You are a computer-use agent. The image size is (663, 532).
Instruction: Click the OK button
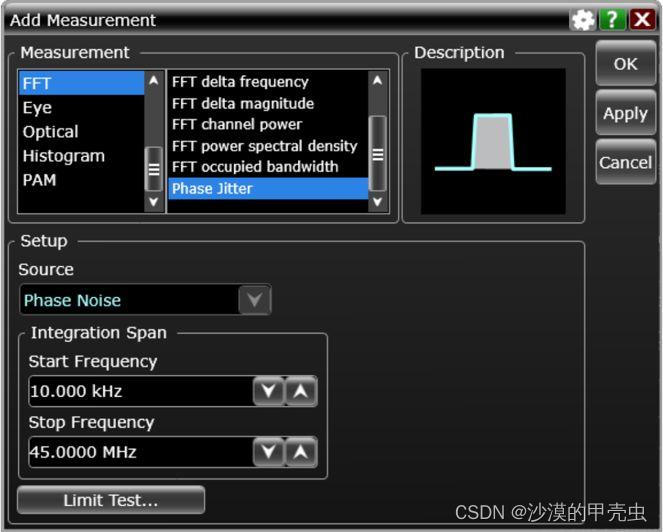point(625,64)
